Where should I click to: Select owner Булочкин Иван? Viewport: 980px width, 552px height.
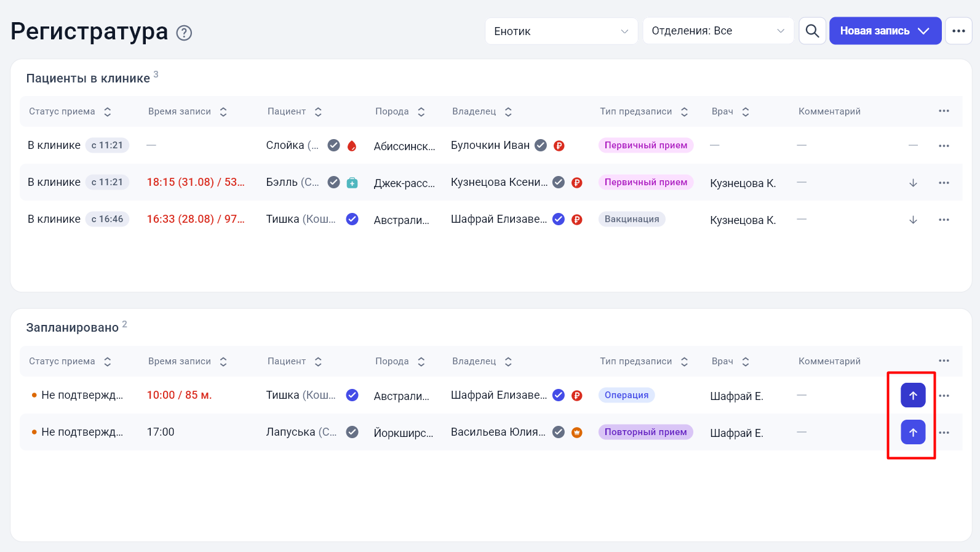pos(490,145)
